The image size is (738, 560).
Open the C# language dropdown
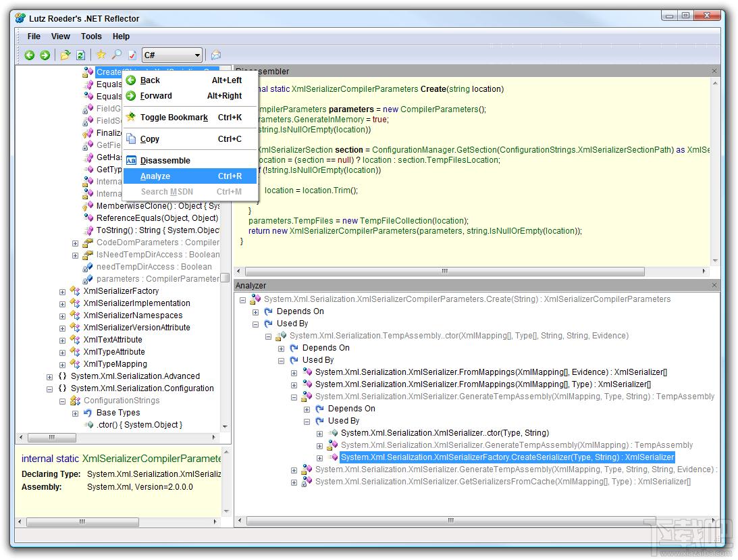pyautogui.click(x=172, y=55)
